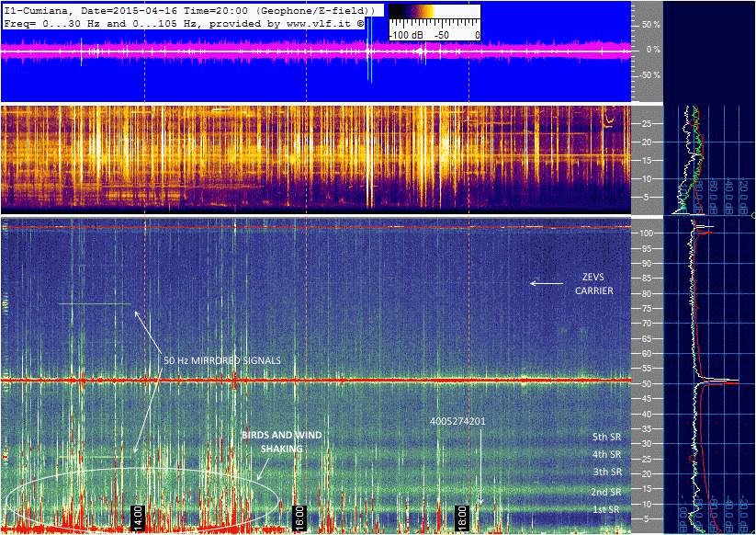This screenshot has width=756, height=535.
Task: Click the 4th SR band label
Action: coord(605,454)
